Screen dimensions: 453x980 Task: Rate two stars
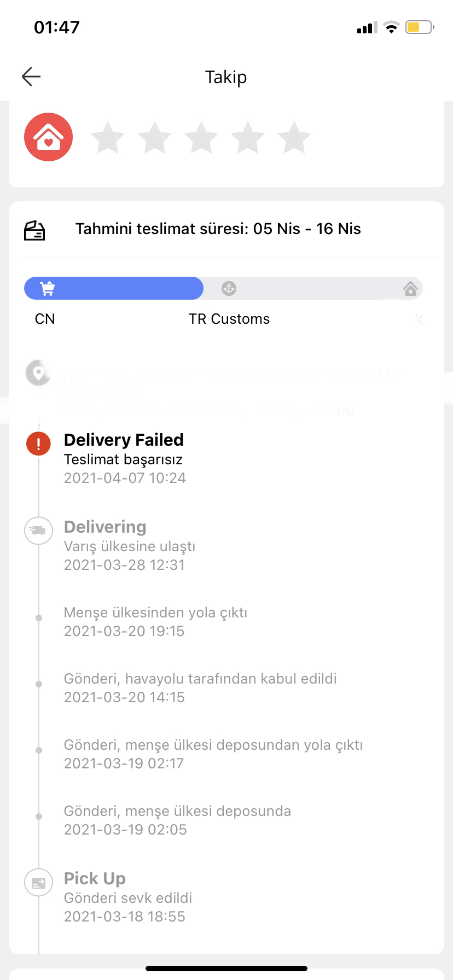[x=155, y=137]
